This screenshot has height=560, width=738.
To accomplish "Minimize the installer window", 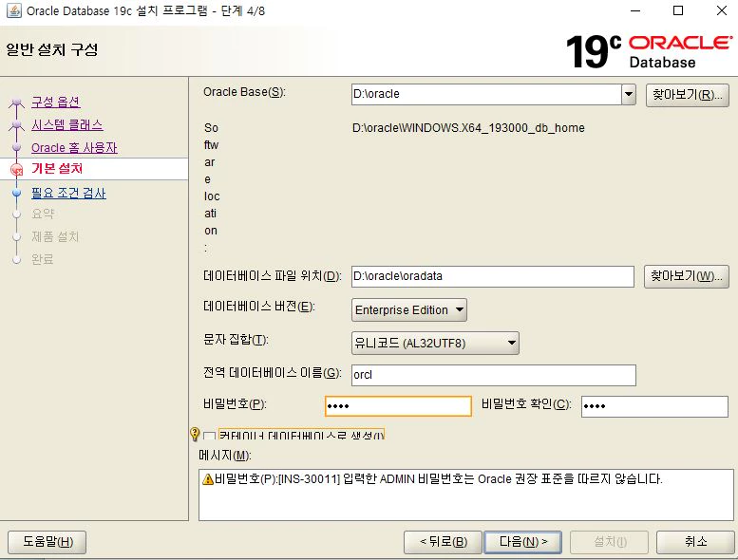I will (635, 10).
